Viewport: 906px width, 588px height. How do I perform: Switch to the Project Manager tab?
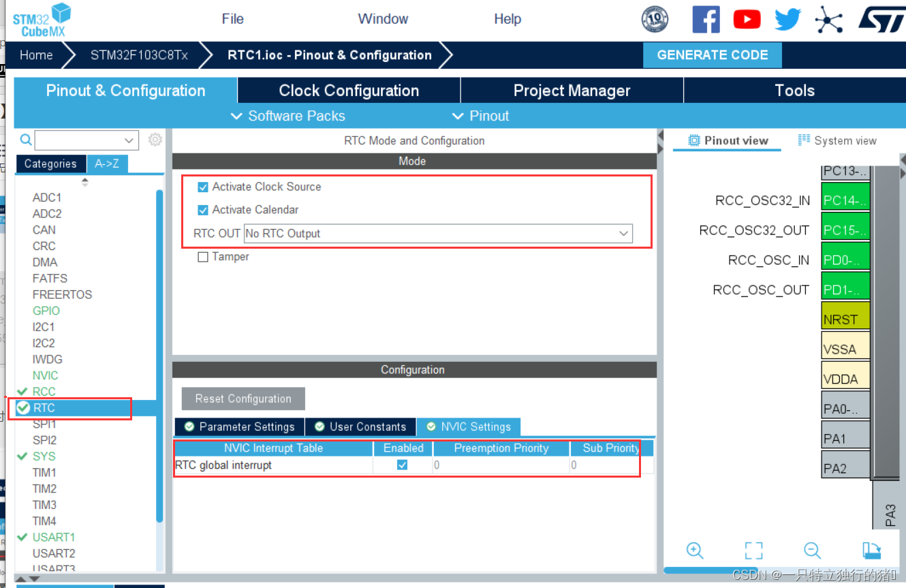coord(572,91)
